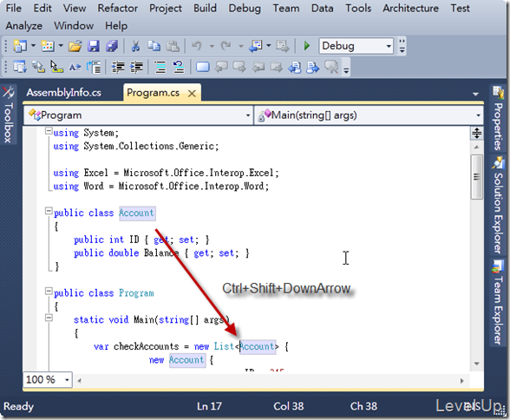Click the Navigate Backward icon

pos(256,46)
